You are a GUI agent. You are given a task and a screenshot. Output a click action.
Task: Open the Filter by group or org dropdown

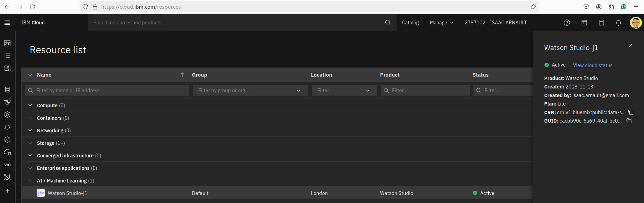250,91
